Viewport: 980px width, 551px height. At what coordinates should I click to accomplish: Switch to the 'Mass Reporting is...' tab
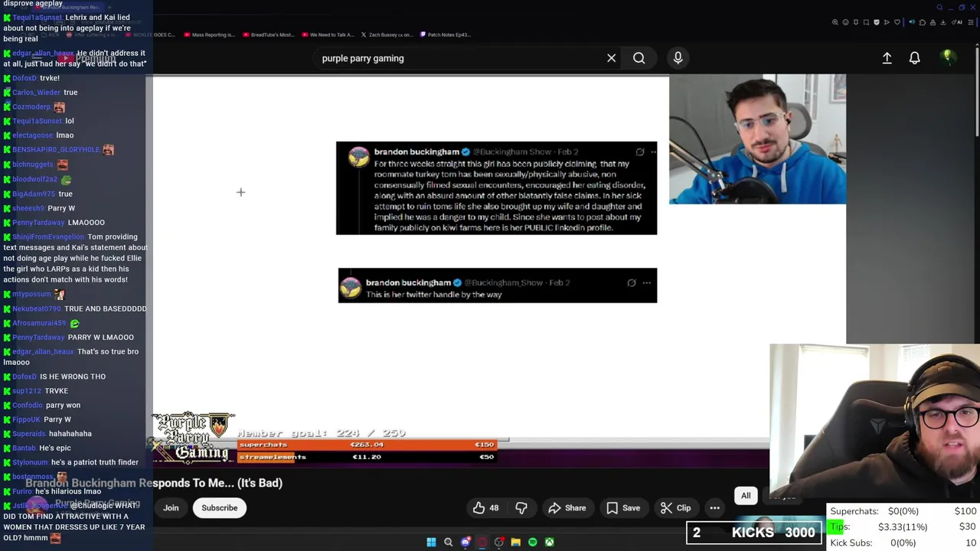pos(209,34)
